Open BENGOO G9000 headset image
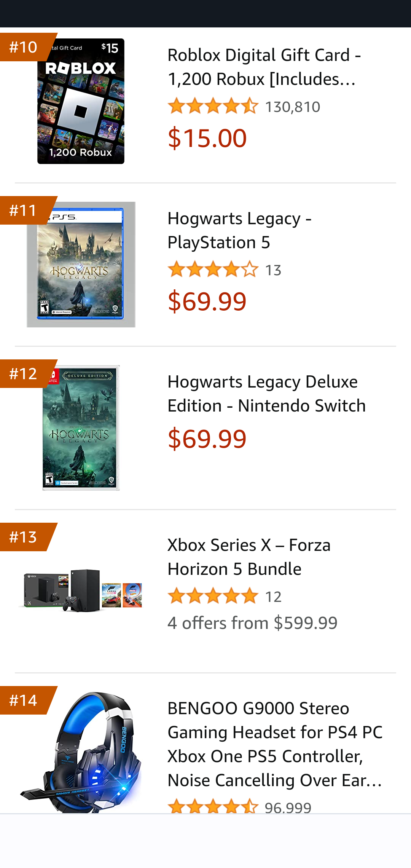 [x=81, y=752]
